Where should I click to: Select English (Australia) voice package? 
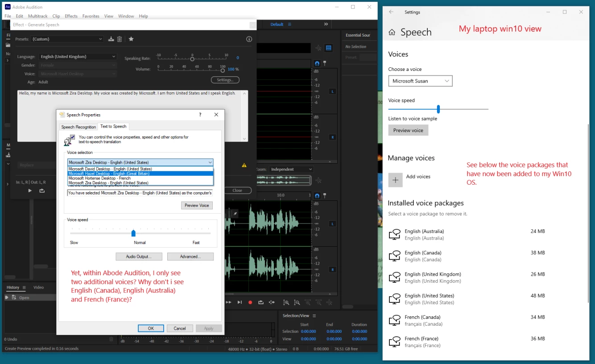click(467, 235)
